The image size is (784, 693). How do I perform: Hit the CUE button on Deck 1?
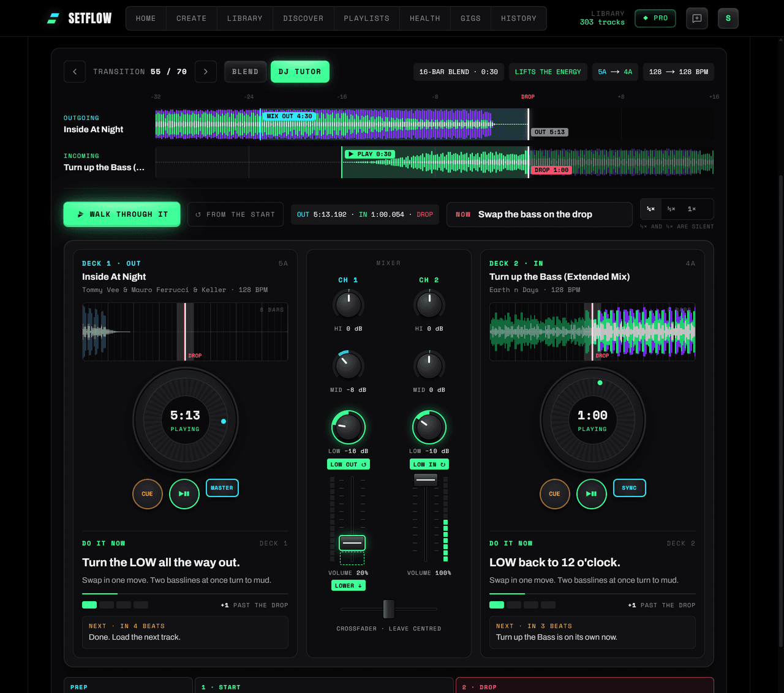[x=148, y=493]
